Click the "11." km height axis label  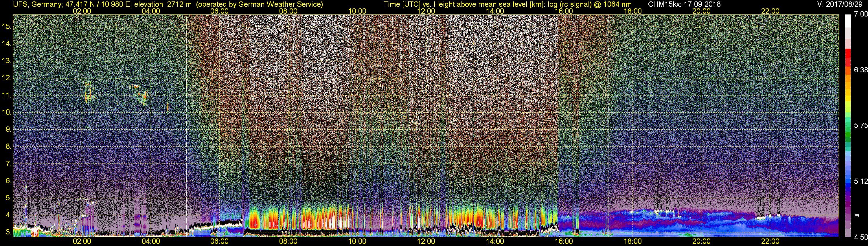coord(7,95)
